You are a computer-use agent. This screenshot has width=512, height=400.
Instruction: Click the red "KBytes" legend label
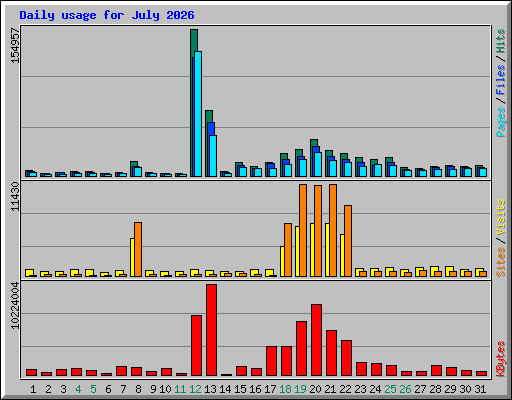(501, 359)
